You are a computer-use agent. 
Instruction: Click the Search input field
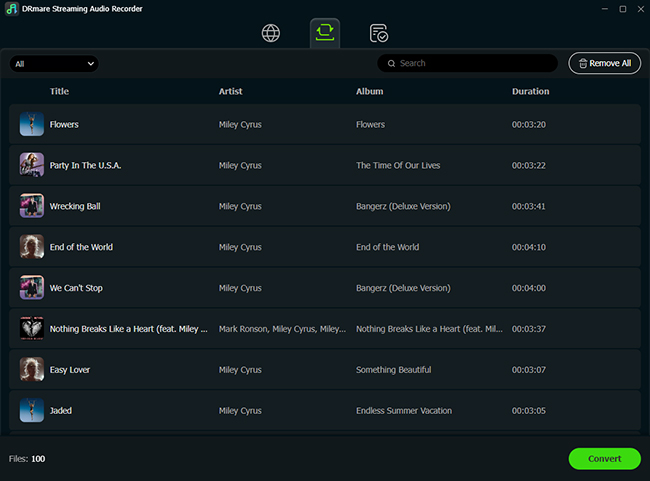pyautogui.click(x=467, y=63)
